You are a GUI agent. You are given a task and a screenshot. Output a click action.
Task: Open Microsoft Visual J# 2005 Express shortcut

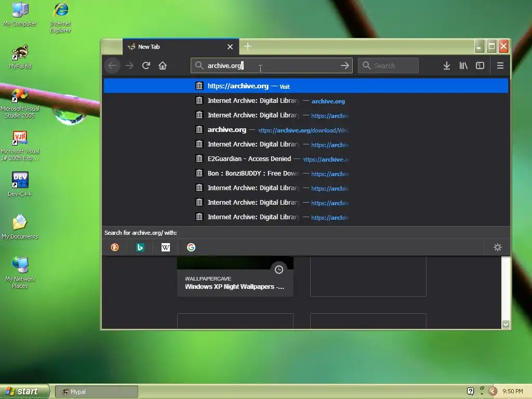point(20,146)
